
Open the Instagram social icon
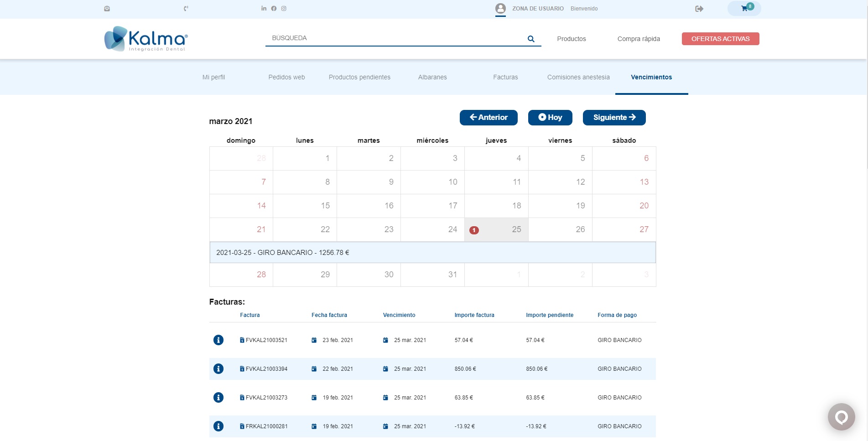coord(284,8)
